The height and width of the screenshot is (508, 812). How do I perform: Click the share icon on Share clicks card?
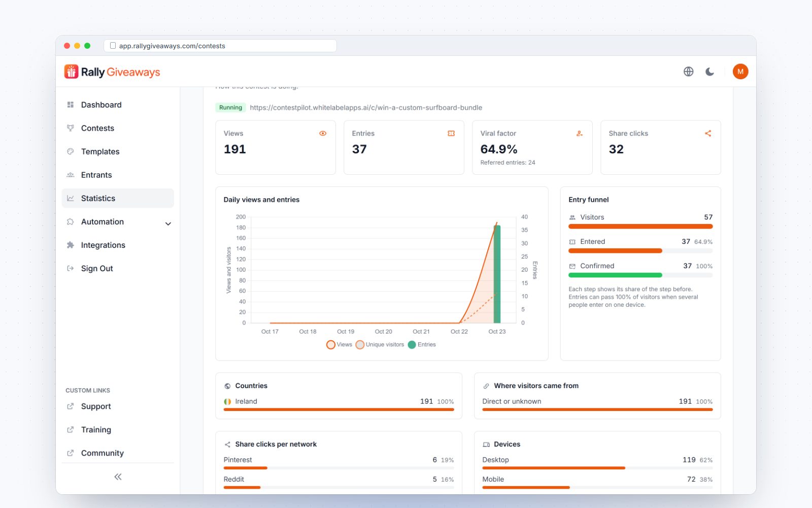pyautogui.click(x=708, y=134)
